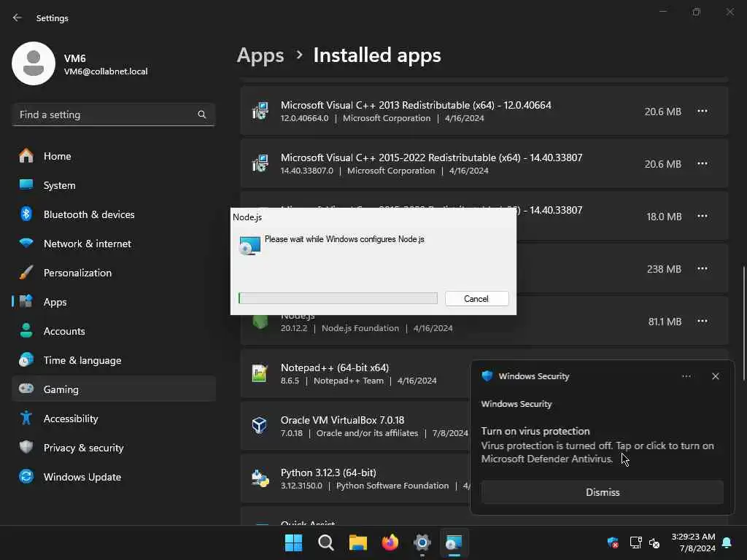Click the 20.6 MB size of Visual C++ 2013
The width and height of the screenshot is (747, 560).
[x=662, y=112]
